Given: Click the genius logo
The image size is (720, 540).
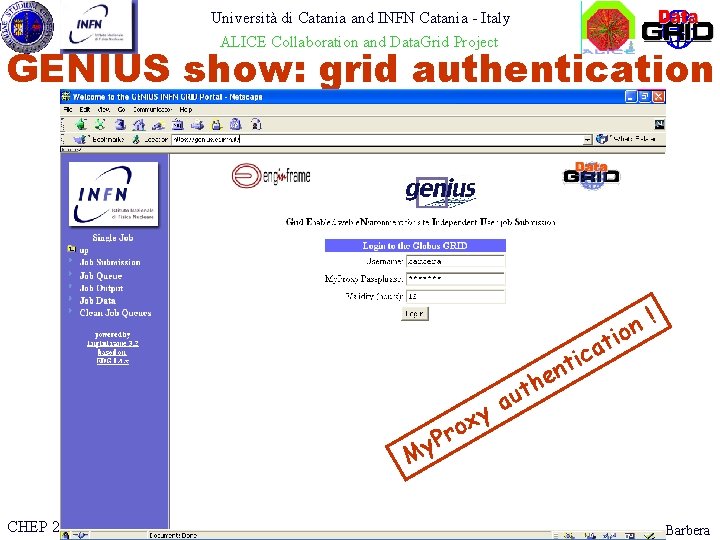Looking at the screenshot, I should [x=441, y=191].
